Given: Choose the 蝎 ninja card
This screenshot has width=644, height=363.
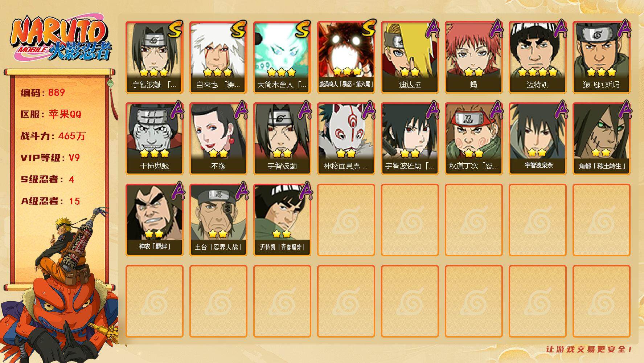Looking at the screenshot, I should 473,57.
